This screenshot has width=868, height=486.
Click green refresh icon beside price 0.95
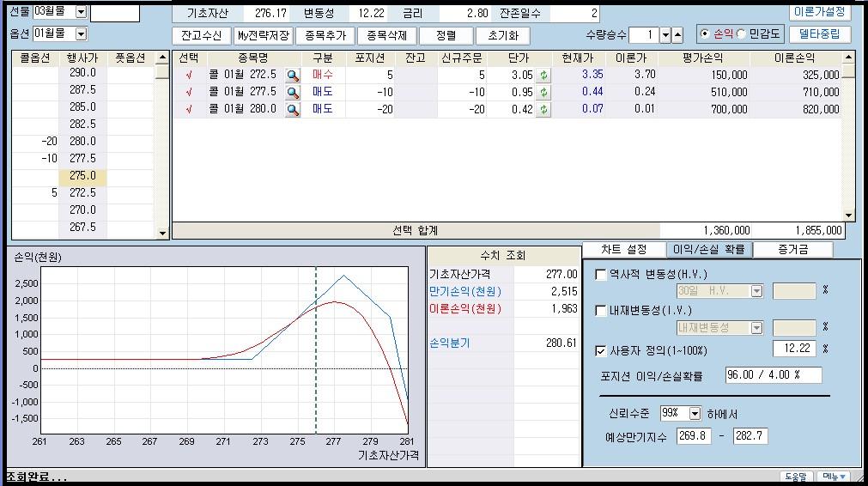pos(543,92)
